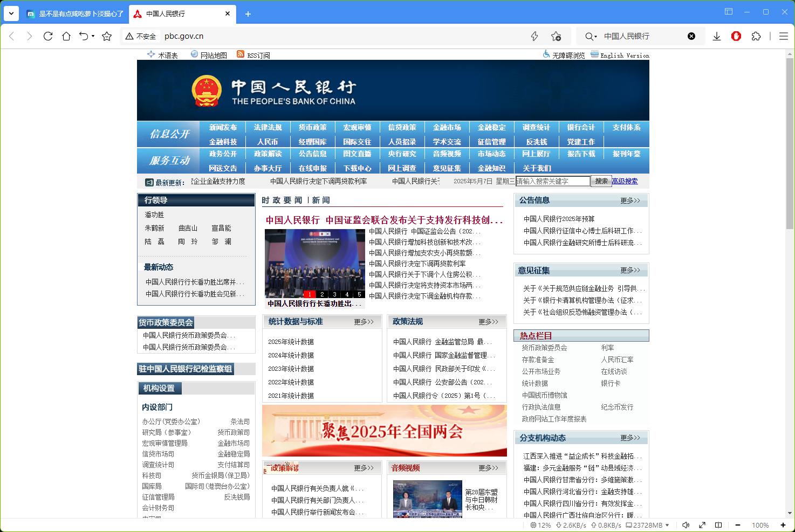
Task: Click 更多>> in 统计数据与标准 panel
Action: [364, 322]
